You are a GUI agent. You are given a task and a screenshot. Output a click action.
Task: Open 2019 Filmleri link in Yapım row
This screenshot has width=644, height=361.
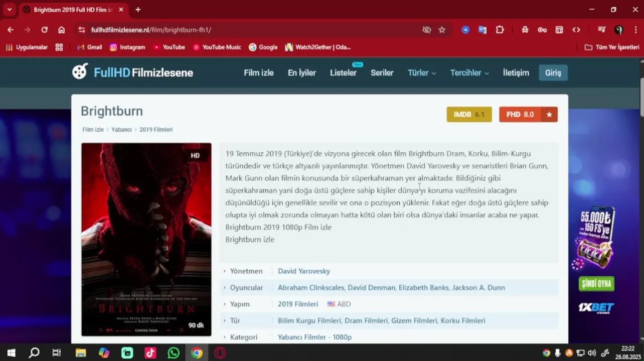pos(298,304)
